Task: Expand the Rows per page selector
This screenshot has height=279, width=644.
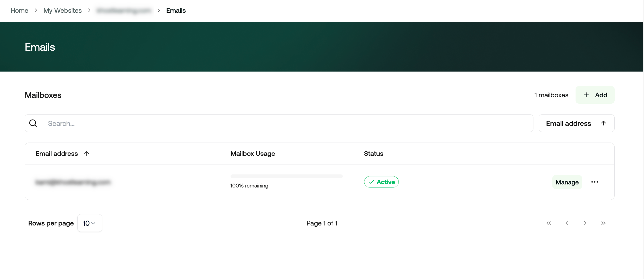Action: click(x=90, y=223)
